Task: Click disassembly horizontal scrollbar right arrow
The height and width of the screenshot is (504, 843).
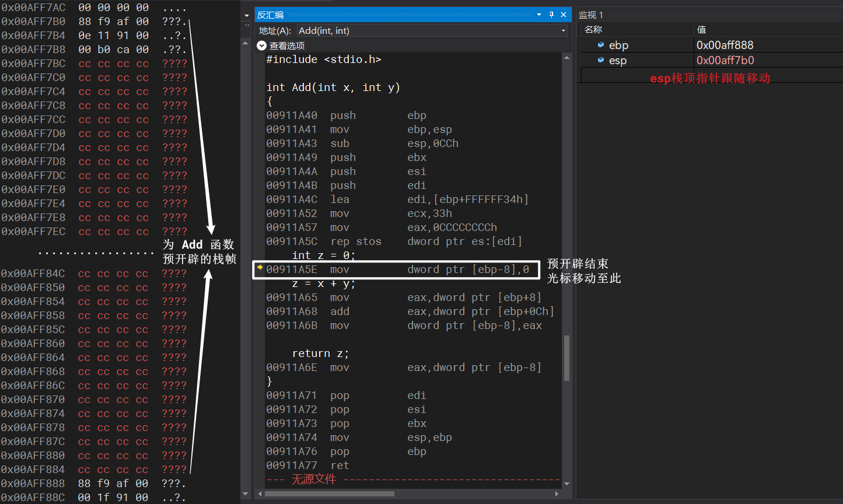Action: (x=557, y=494)
